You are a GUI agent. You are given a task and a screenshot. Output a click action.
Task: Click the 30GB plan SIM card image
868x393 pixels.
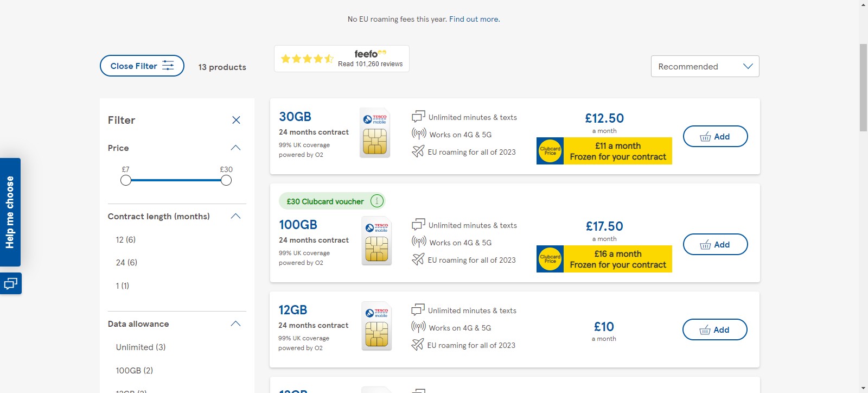point(375,134)
